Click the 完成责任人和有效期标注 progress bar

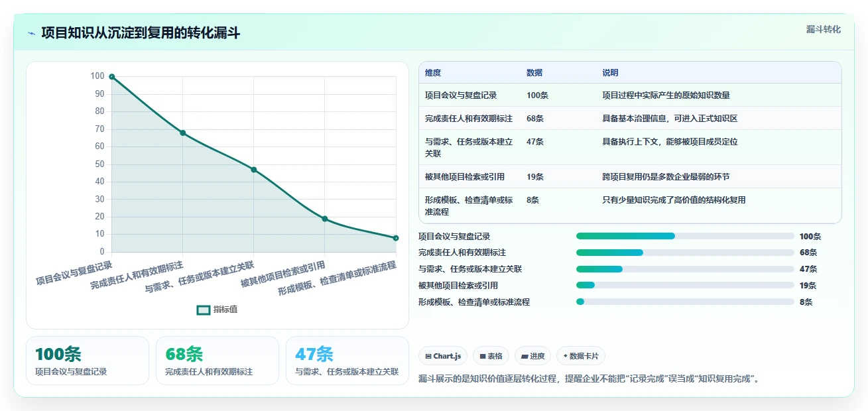(685, 253)
